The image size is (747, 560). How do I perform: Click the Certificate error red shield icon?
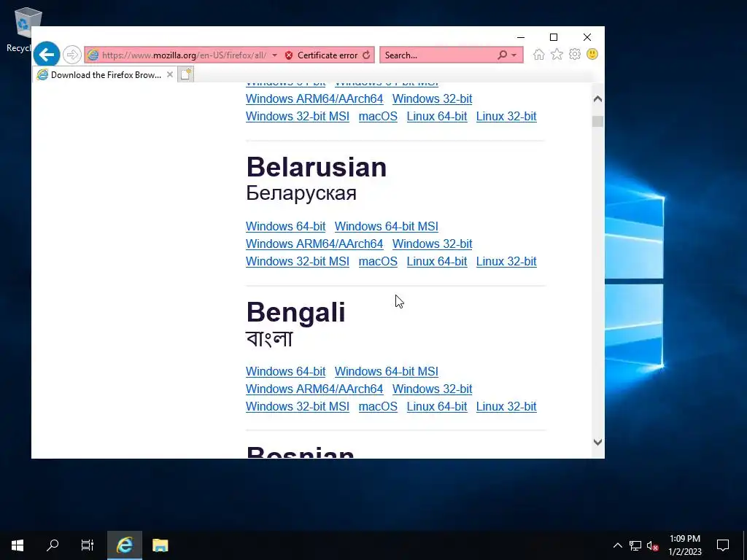coord(289,55)
